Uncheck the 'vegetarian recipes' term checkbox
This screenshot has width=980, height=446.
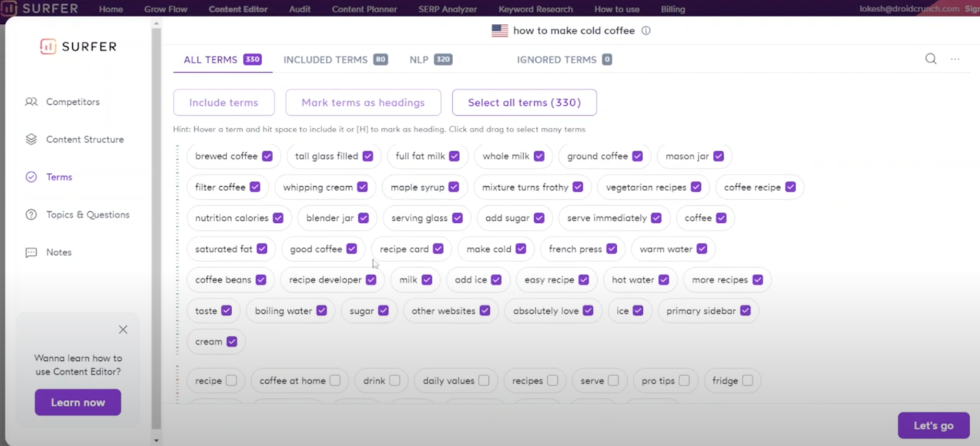(x=696, y=187)
